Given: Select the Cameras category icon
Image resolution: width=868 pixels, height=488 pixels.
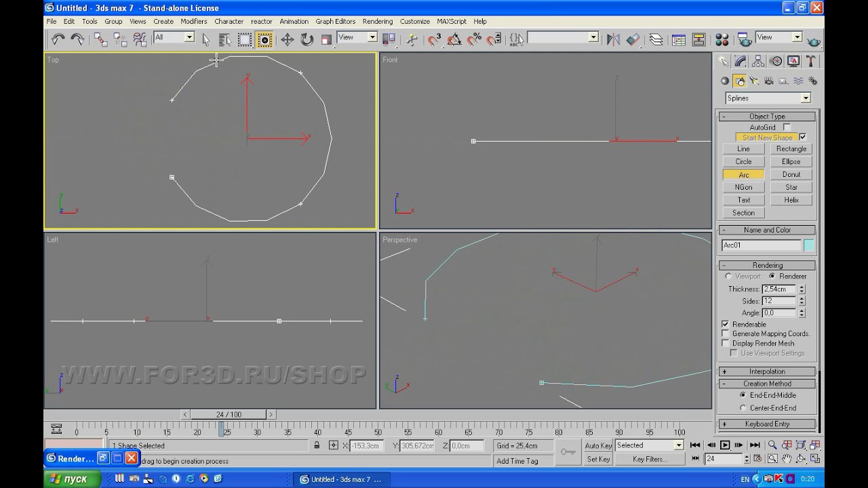Looking at the screenshot, I should [x=769, y=81].
